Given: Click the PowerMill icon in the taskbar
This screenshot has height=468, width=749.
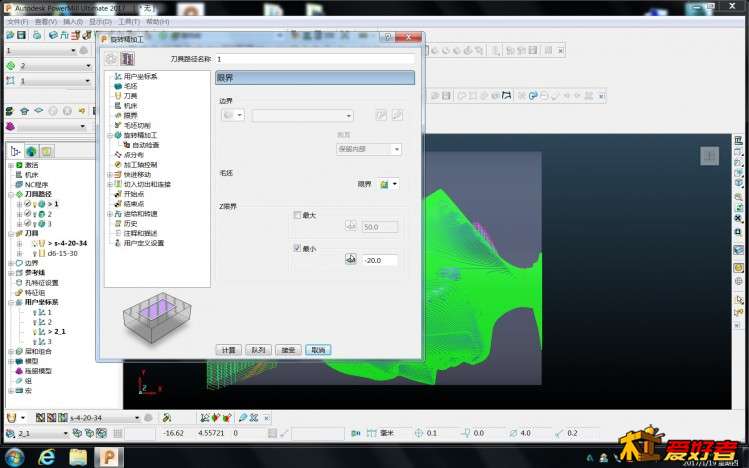Looking at the screenshot, I should click(109, 457).
